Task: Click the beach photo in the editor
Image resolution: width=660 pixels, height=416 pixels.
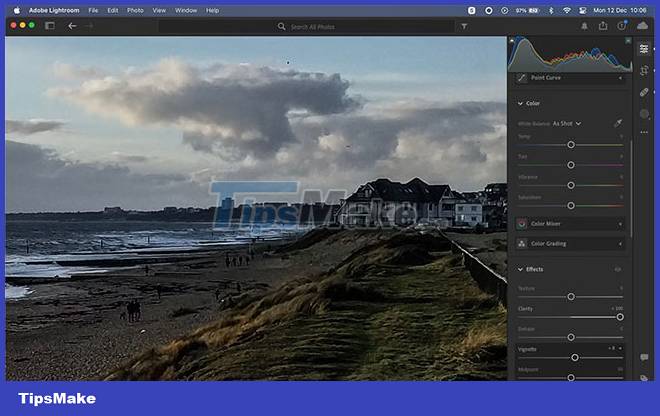Action: coord(256,208)
